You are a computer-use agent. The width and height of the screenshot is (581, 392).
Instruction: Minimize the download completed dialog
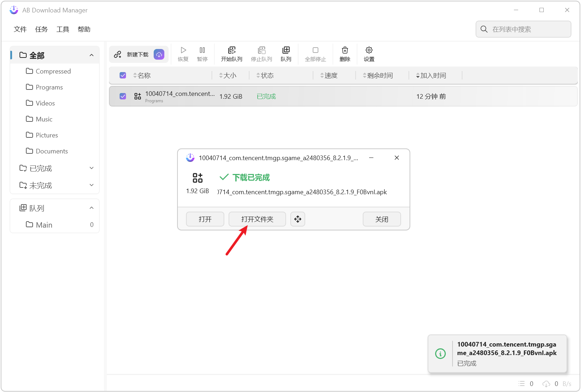click(371, 158)
